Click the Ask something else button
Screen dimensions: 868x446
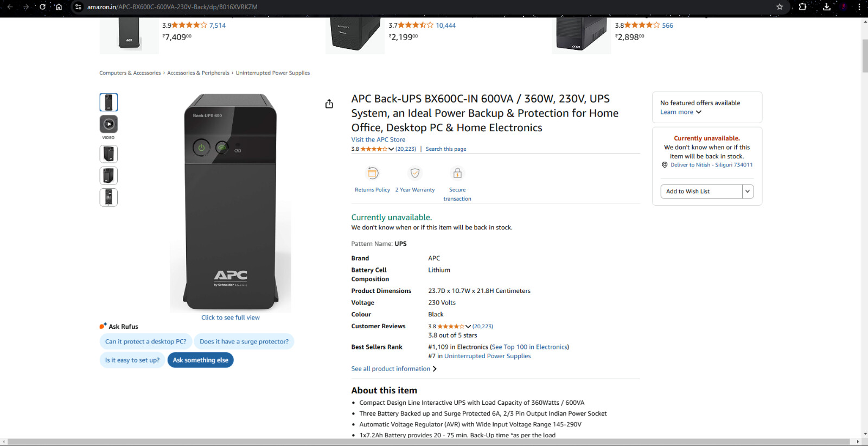(201, 360)
